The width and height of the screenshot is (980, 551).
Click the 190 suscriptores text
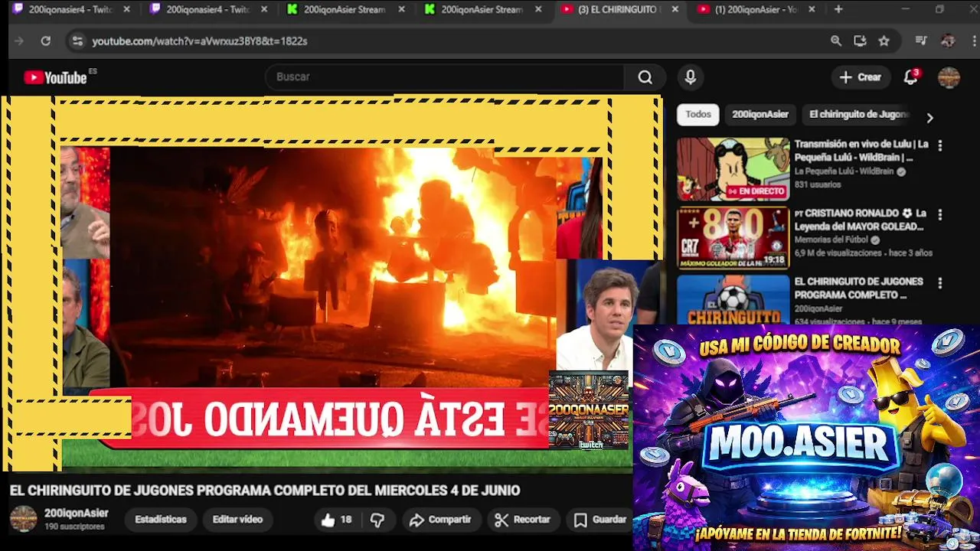coord(74,527)
